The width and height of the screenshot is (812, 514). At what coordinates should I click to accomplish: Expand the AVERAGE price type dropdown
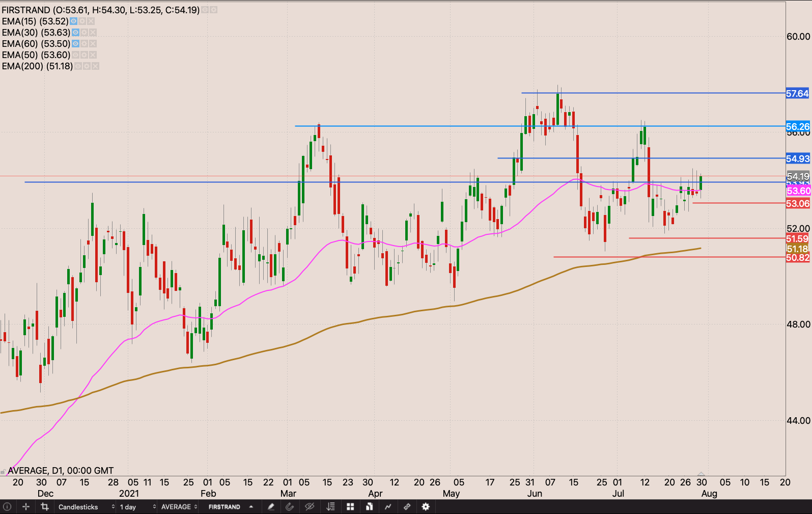[179, 507]
